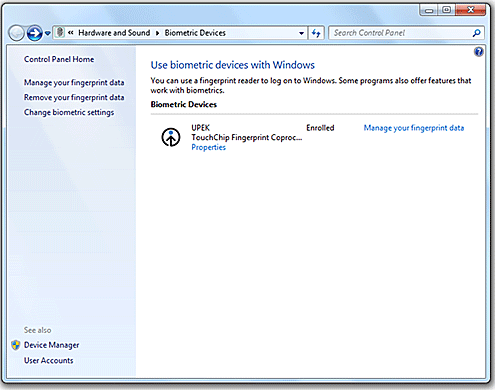The image size is (495, 390).
Task: Click the UPEK fingerprint device icon
Action: [171, 137]
